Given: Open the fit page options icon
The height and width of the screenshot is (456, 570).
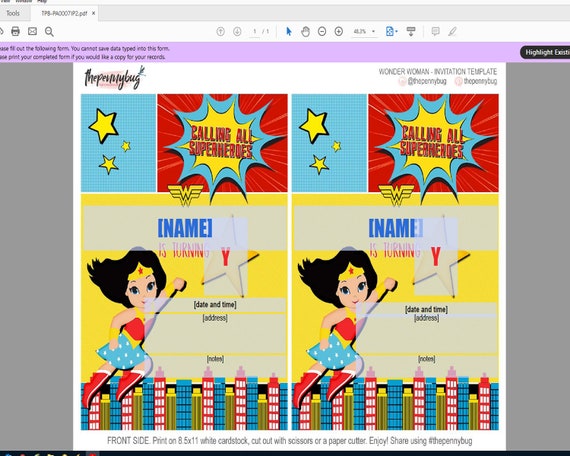Looking at the screenshot, I should click(x=391, y=32).
